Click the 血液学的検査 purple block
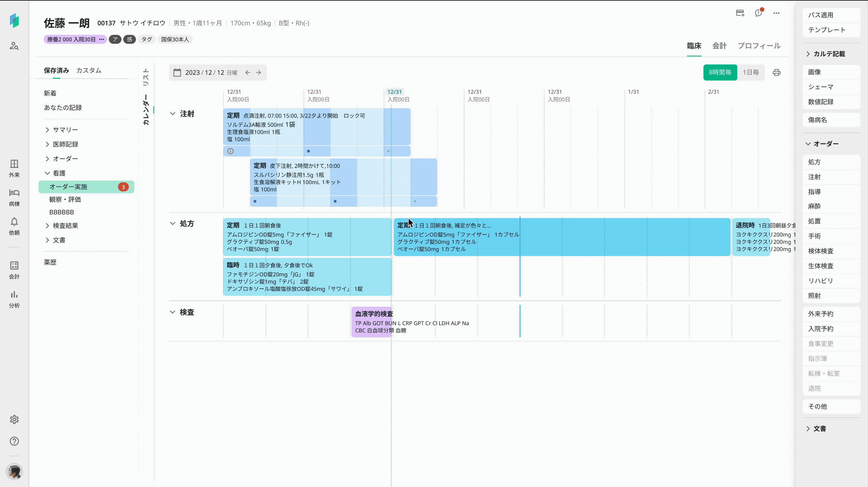868x487 pixels. (x=371, y=322)
